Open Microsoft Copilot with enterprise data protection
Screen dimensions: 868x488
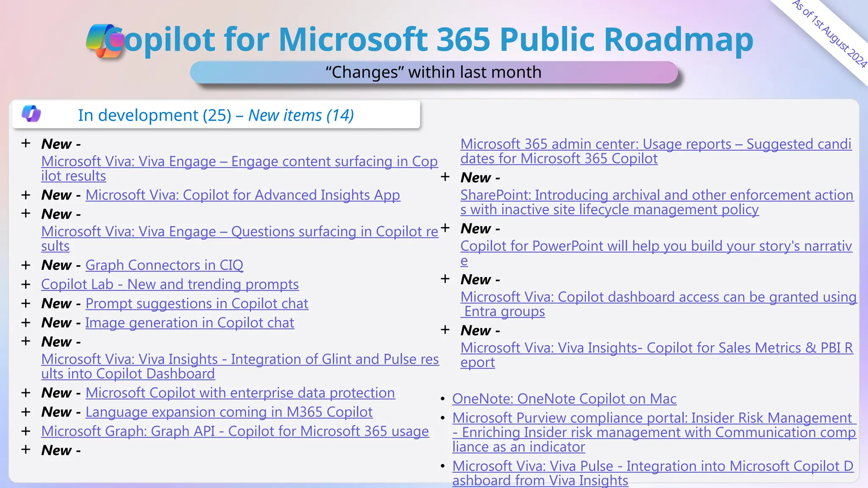point(240,393)
